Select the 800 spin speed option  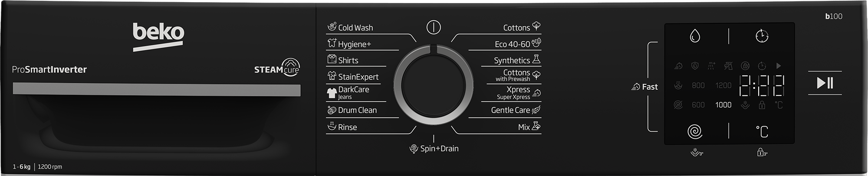(x=698, y=85)
